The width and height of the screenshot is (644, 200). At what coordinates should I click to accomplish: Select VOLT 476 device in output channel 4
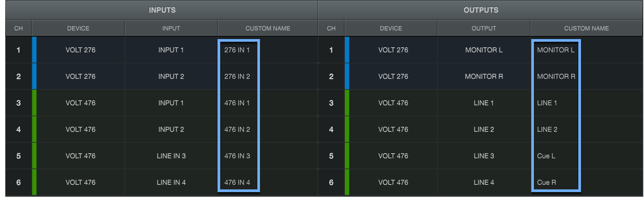click(x=393, y=129)
